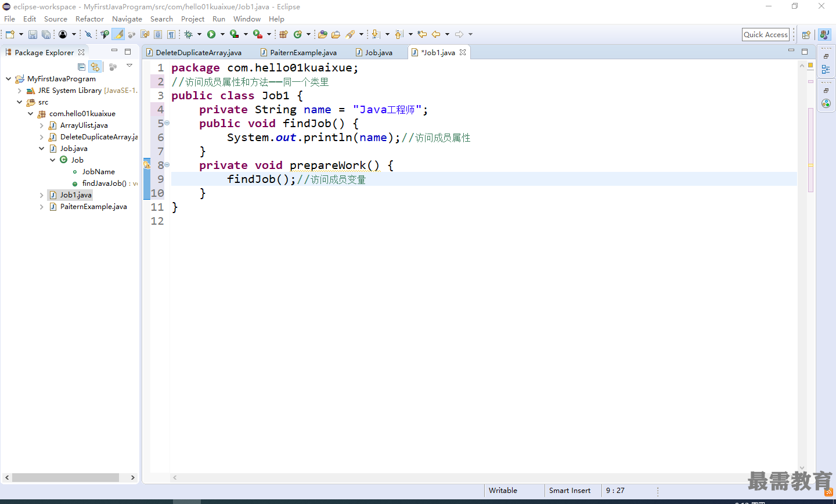Maximize the Package Explorer view
Screen dimensions: 836x504
(128, 52)
